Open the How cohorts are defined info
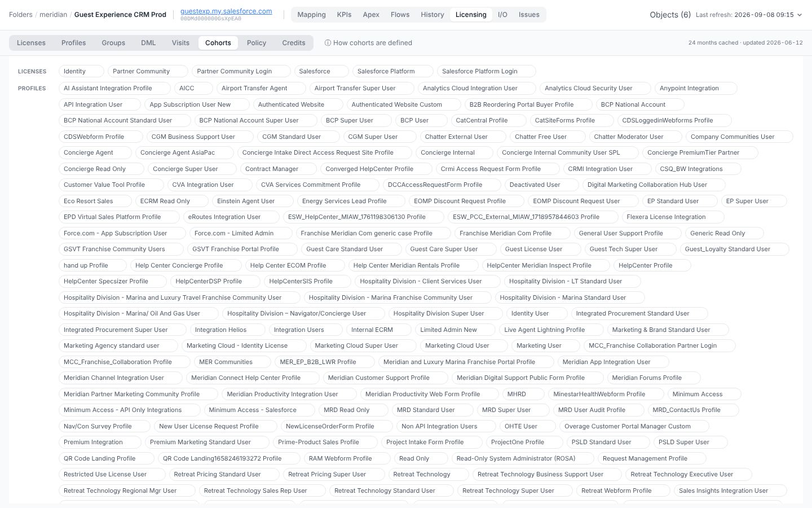The width and height of the screenshot is (812, 508). coord(368,43)
